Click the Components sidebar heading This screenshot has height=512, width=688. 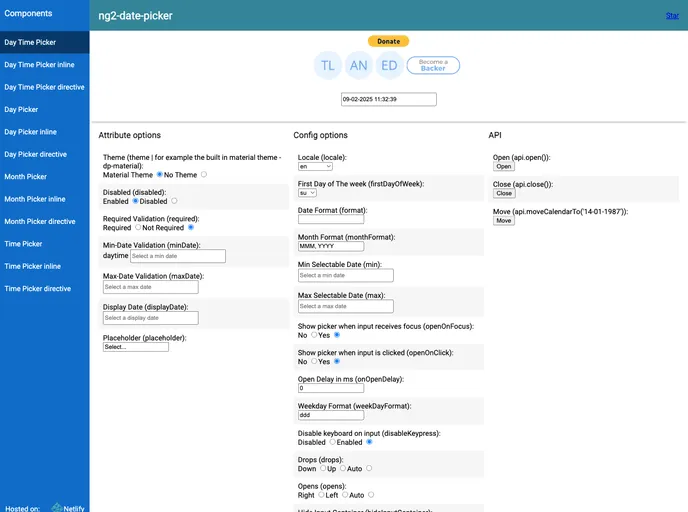(x=28, y=13)
